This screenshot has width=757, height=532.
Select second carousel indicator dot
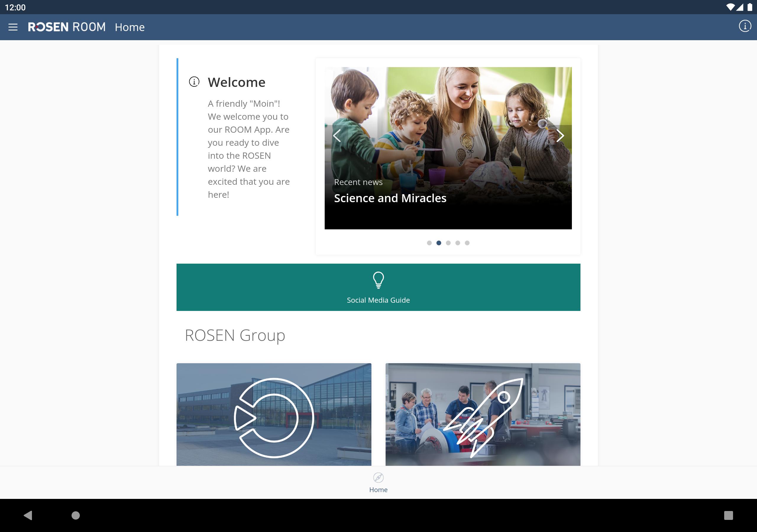[439, 243]
